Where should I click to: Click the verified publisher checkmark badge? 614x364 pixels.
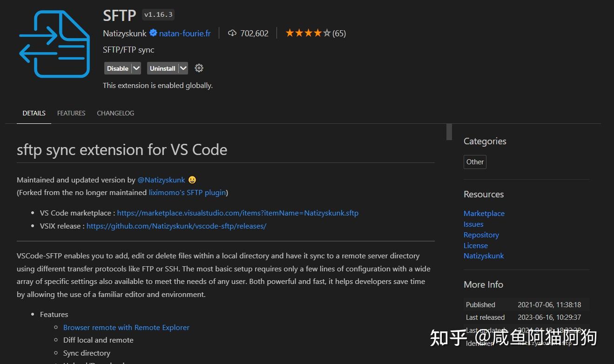(154, 33)
